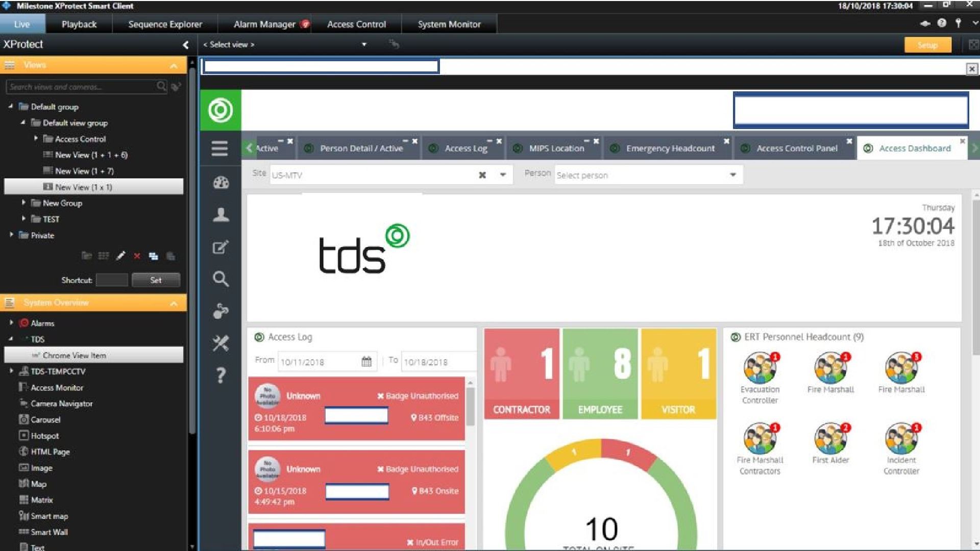Expand the Private folder
This screenshot has height=551, width=980.
pos(11,235)
